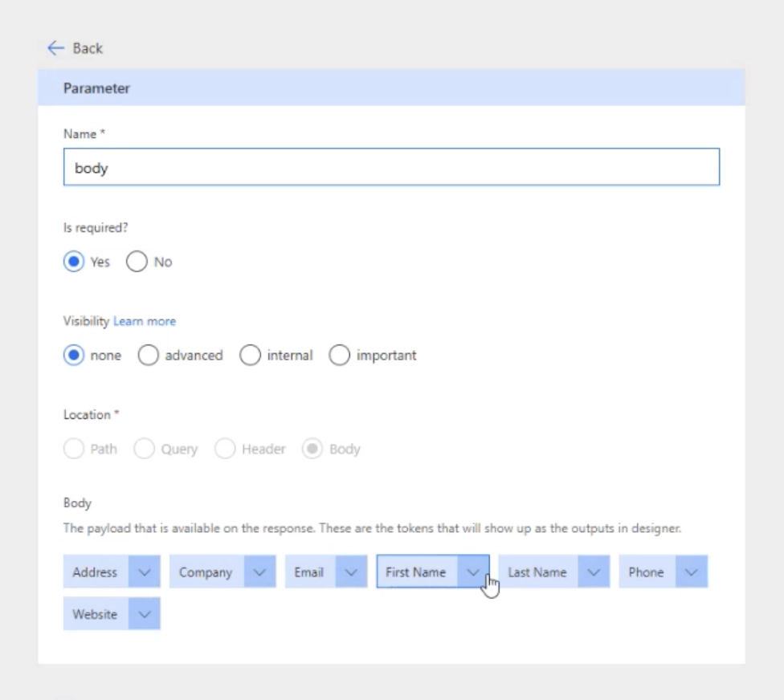Image resolution: width=784 pixels, height=700 pixels.
Task: Expand the Address token dropdown chevron
Action: (145, 572)
